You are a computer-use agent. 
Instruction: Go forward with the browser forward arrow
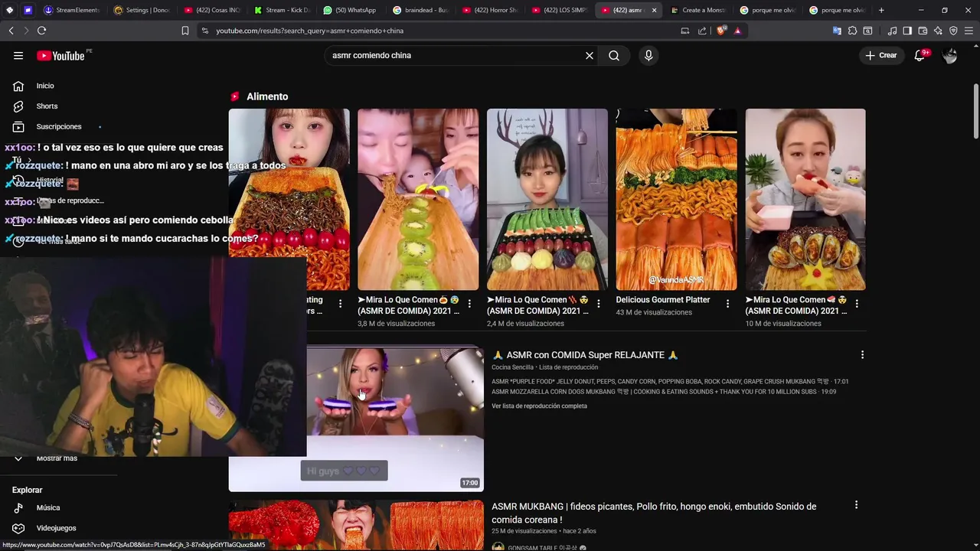(x=26, y=31)
